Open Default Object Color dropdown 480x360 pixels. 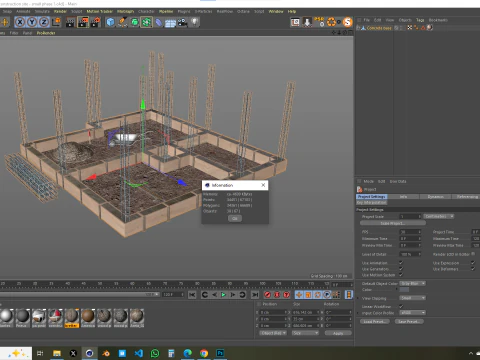click(413, 283)
